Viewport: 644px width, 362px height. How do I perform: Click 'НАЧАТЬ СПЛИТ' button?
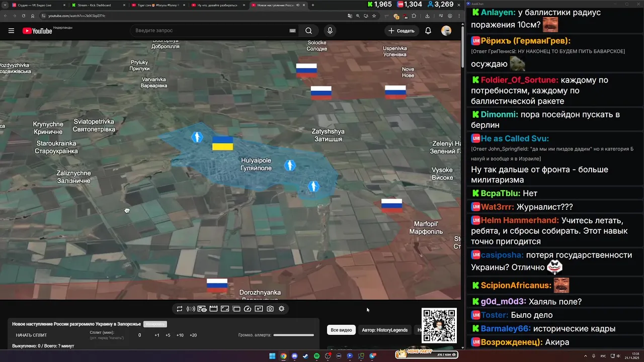coord(31,335)
